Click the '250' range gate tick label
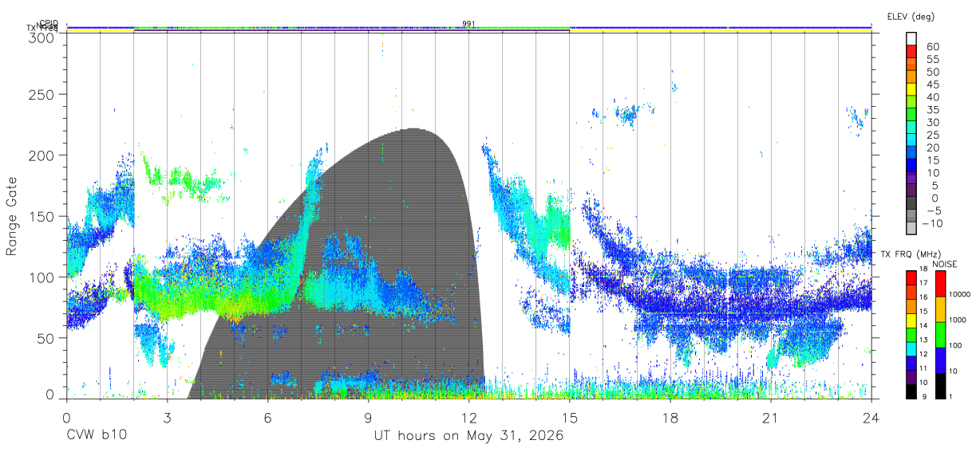 coord(41,94)
